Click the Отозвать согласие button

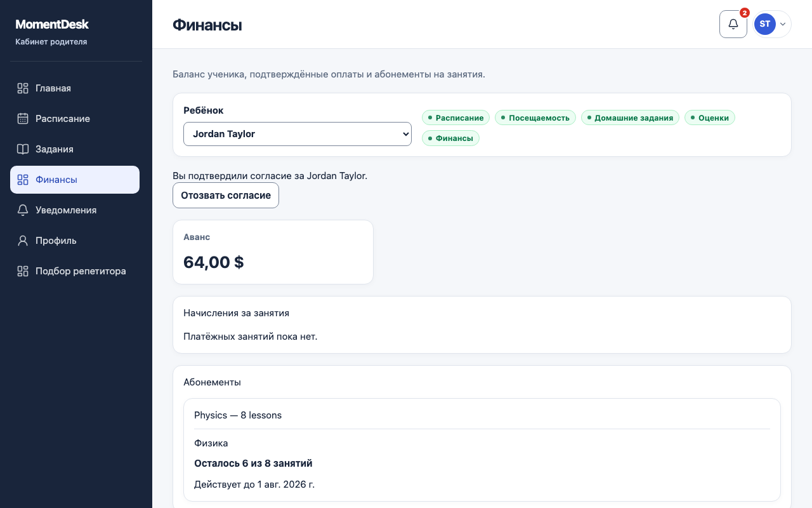pyautogui.click(x=226, y=196)
